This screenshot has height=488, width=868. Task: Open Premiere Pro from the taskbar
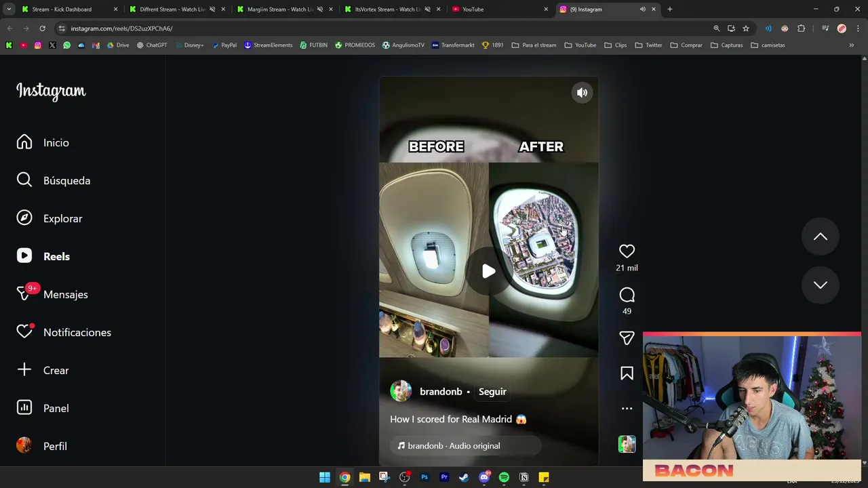444,477
